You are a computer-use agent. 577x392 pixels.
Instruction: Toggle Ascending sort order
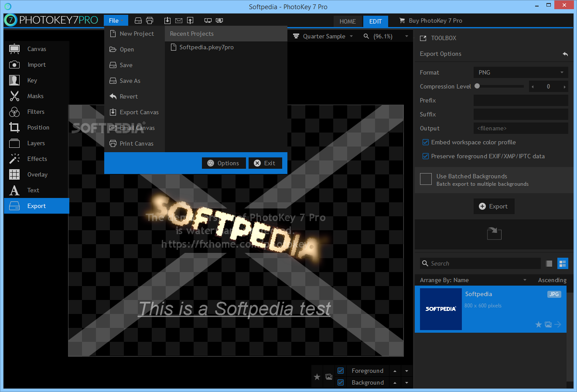552,280
